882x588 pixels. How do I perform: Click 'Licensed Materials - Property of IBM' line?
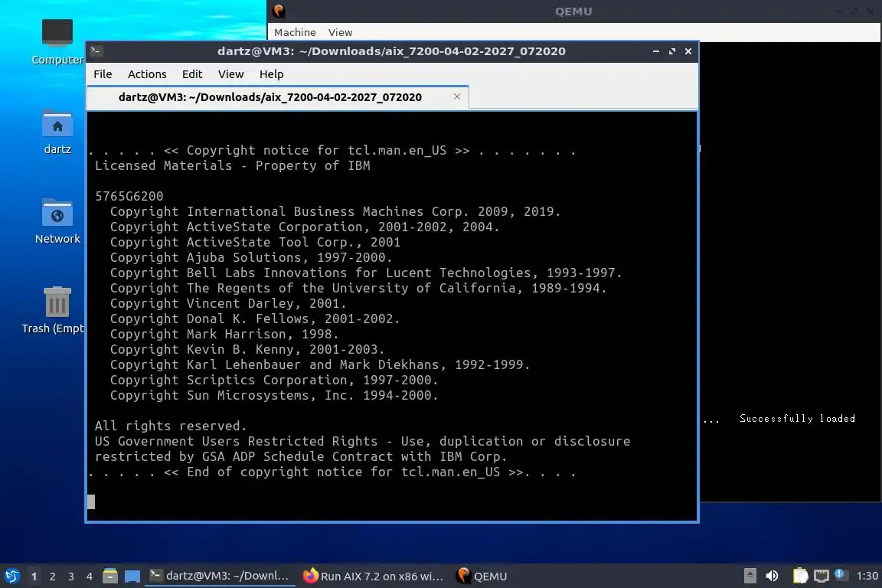pyautogui.click(x=232, y=166)
